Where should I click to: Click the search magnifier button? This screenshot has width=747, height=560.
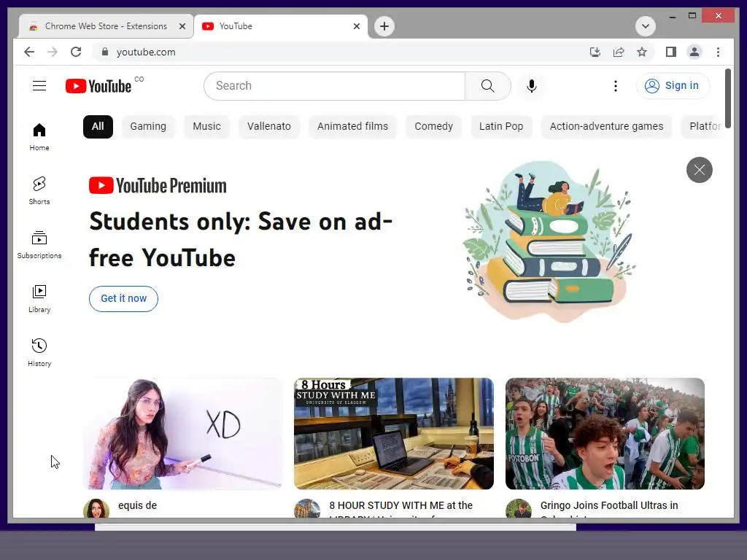[487, 86]
